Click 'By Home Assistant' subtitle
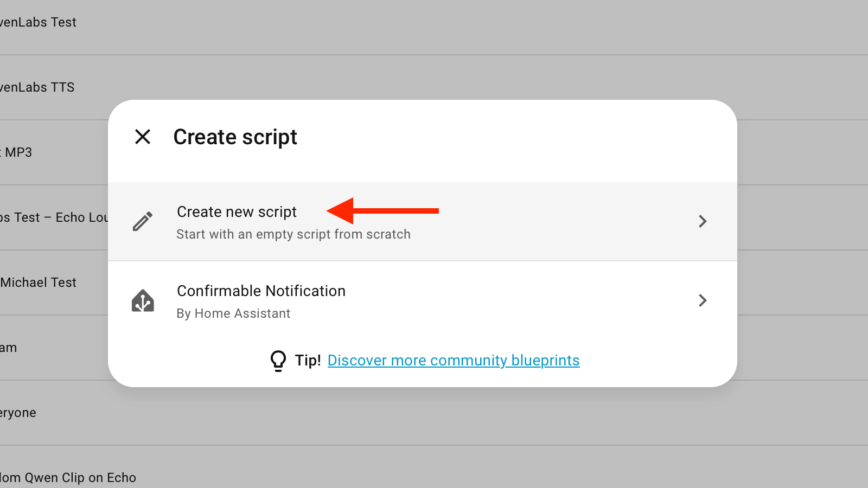Viewport: 868px width, 488px height. point(233,313)
